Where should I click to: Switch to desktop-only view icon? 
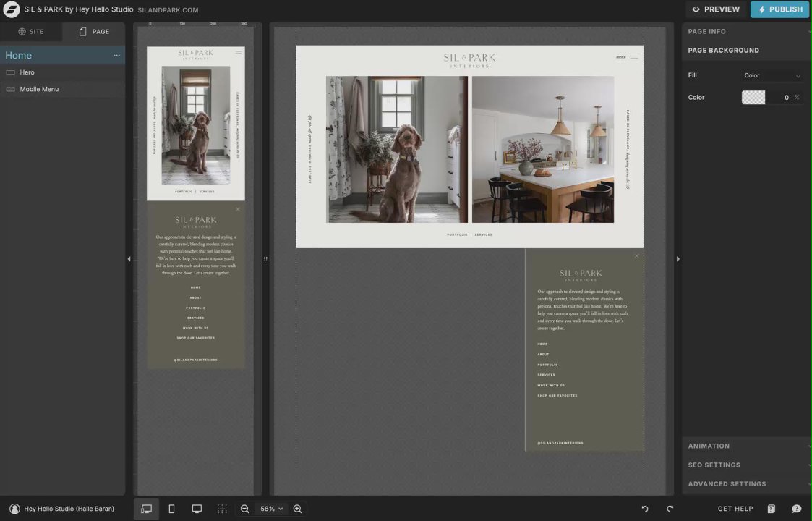pos(197,509)
